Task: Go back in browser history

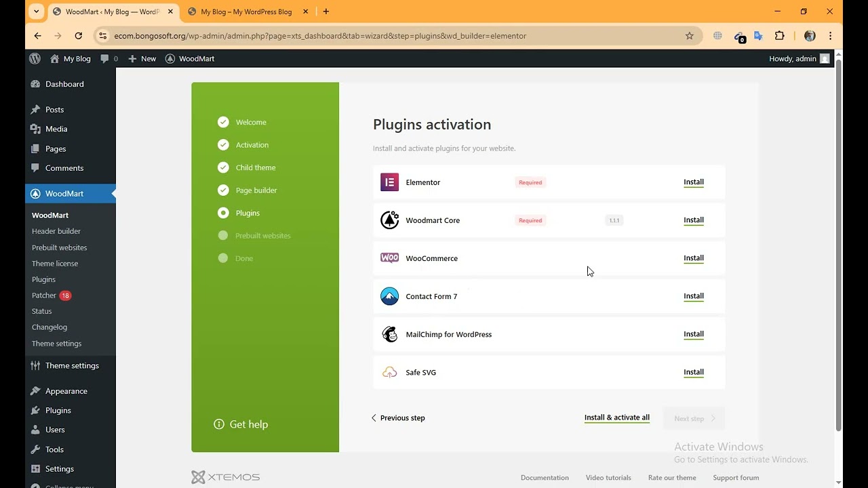Action: coord(38,36)
